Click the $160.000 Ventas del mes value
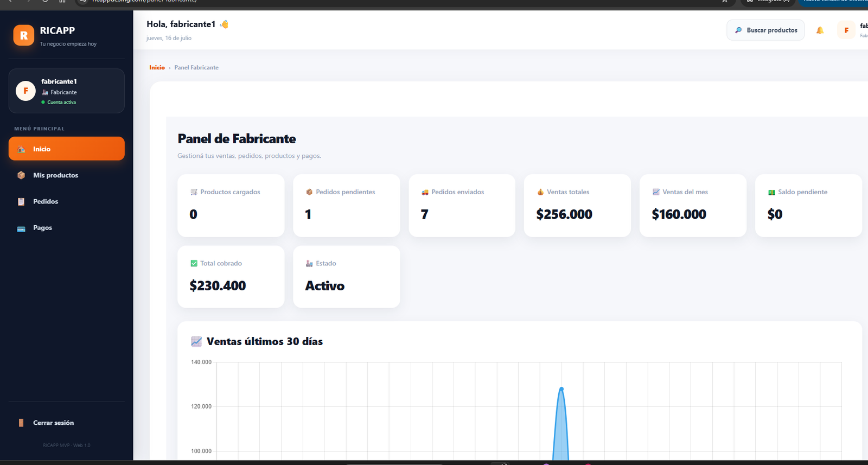Screen dimensions: 868x465 tap(679, 214)
